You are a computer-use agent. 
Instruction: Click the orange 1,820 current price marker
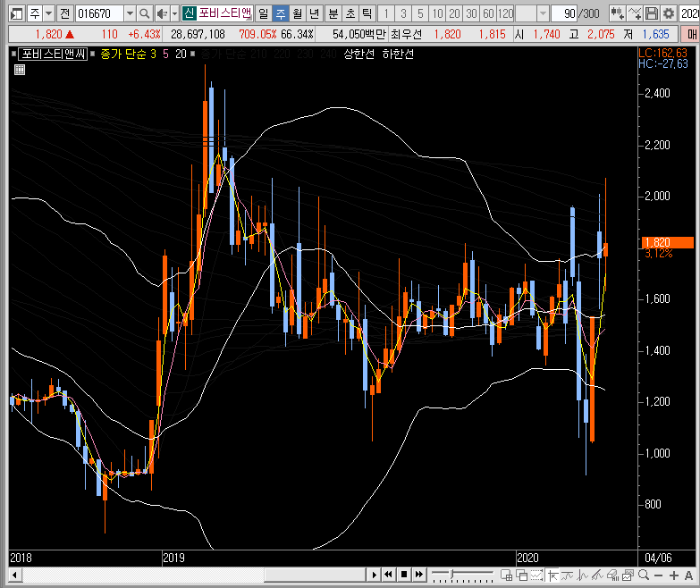click(667, 243)
